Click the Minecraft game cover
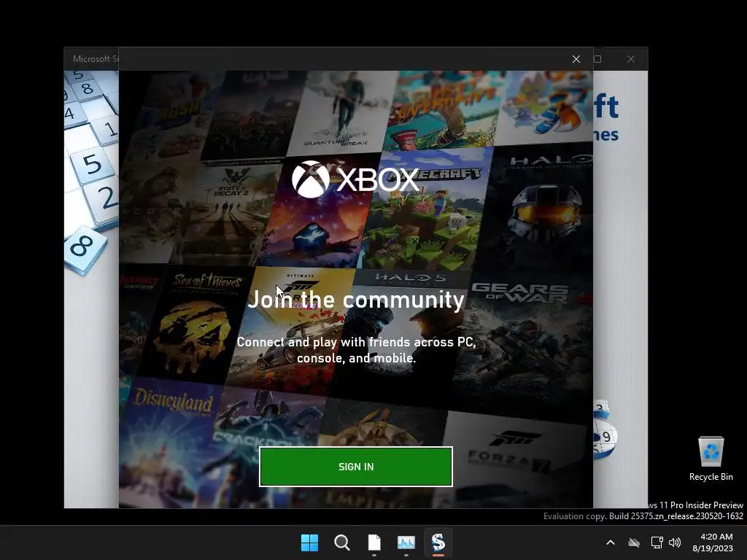Image resolution: width=747 pixels, height=560 pixels. (x=426, y=209)
